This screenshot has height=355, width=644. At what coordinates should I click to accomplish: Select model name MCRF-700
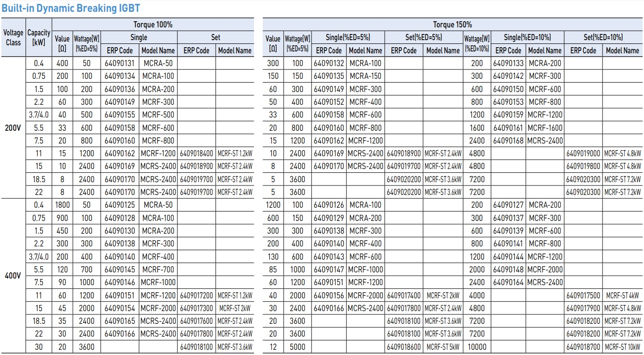tap(158, 270)
